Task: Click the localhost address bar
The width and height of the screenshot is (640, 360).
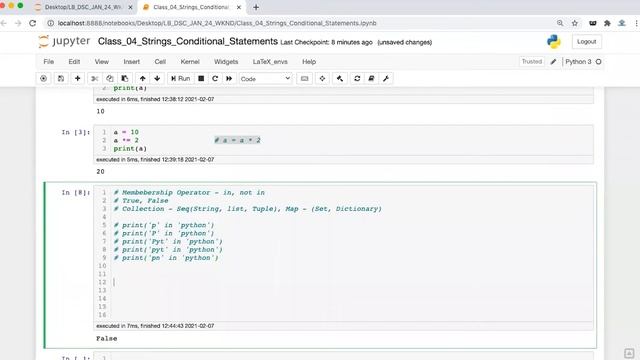Action: coord(302,23)
